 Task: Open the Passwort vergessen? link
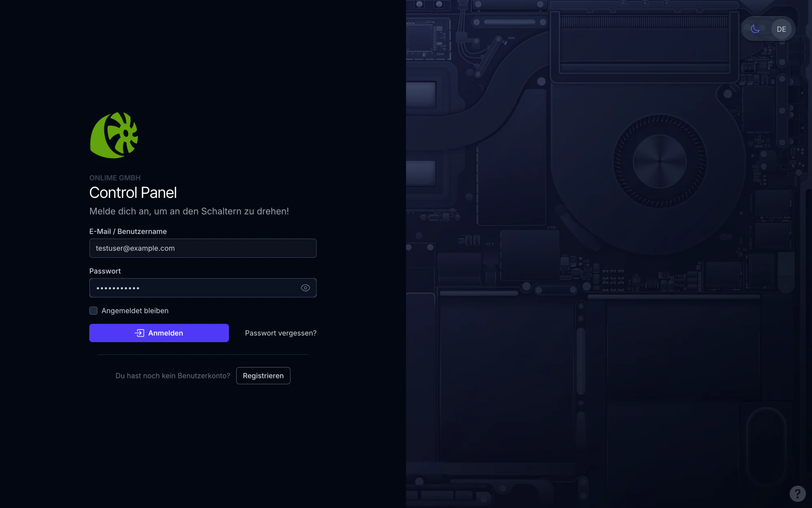pos(281,333)
